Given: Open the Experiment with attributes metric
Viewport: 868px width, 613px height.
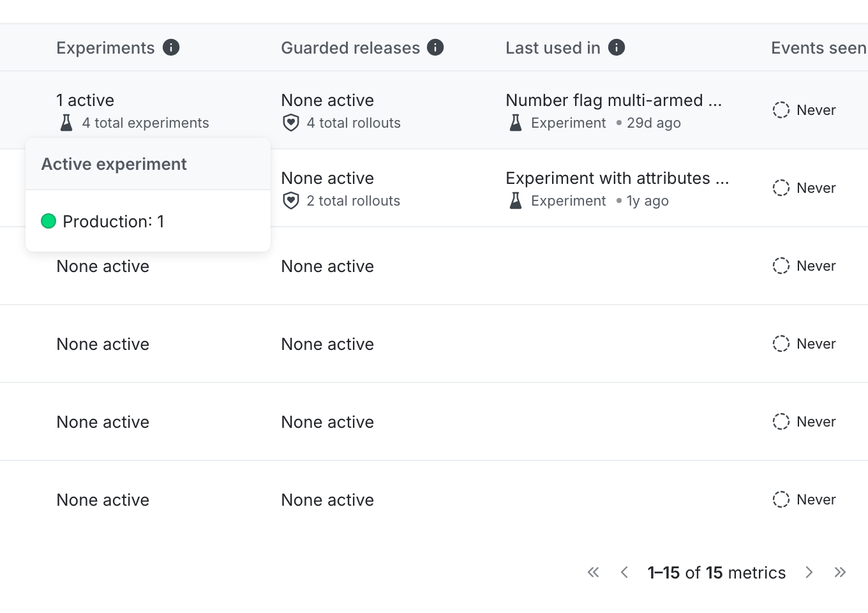Looking at the screenshot, I should (617, 178).
